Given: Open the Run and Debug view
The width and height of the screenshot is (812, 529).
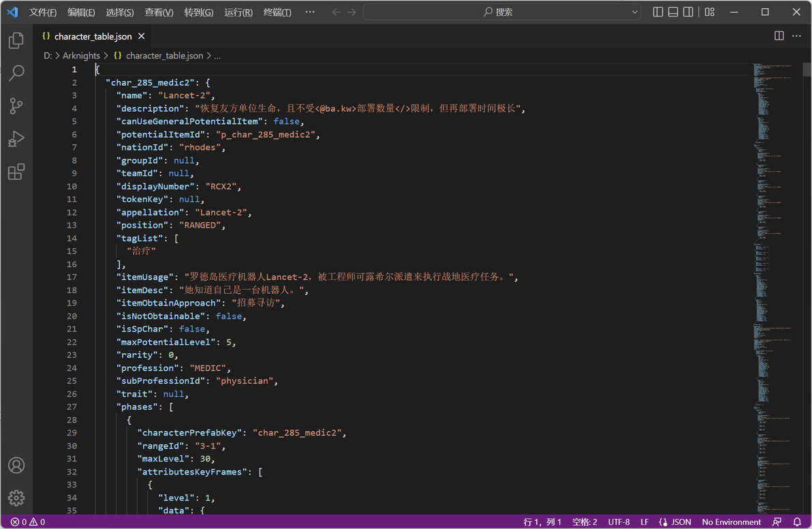Looking at the screenshot, I should (16, 139).
